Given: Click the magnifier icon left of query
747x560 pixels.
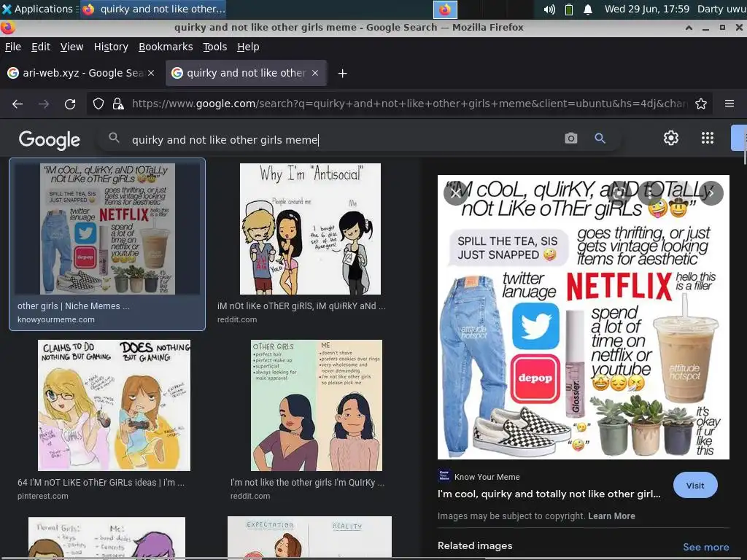Looking at the screenshot, I should tap(114, 138).
